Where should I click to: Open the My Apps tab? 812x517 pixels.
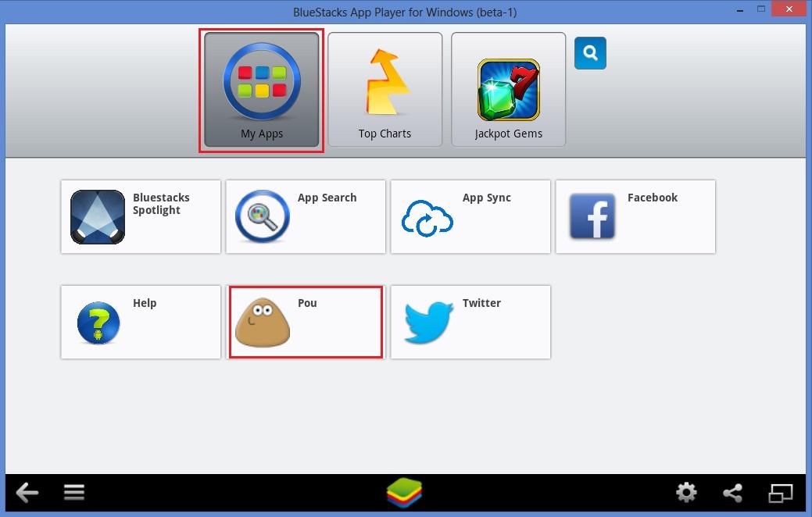point(262,90)
